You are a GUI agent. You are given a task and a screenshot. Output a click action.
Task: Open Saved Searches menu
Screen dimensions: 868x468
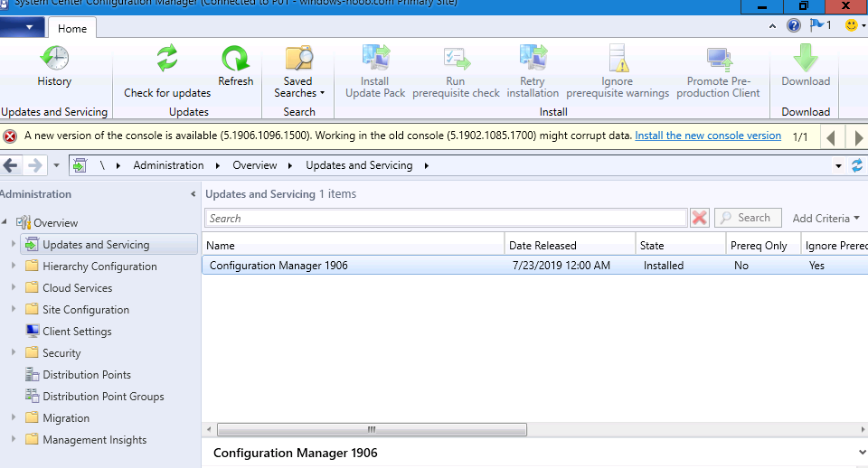click(x=299, y=72)
